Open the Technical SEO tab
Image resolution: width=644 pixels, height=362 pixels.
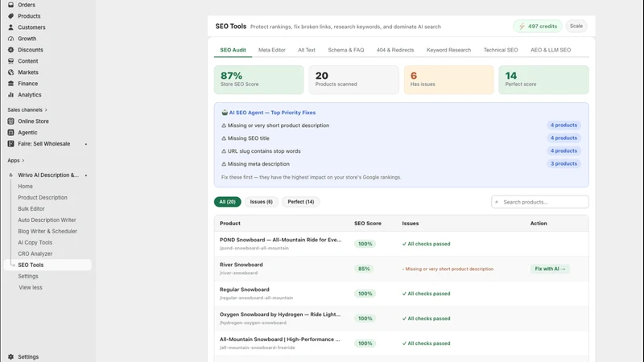tap(501, 50)
